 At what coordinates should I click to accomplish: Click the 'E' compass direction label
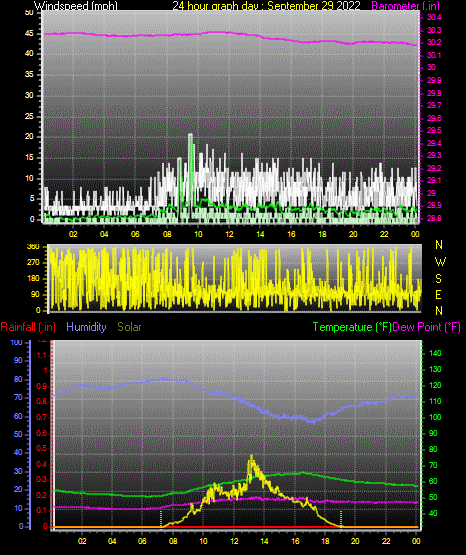[438, 295]
